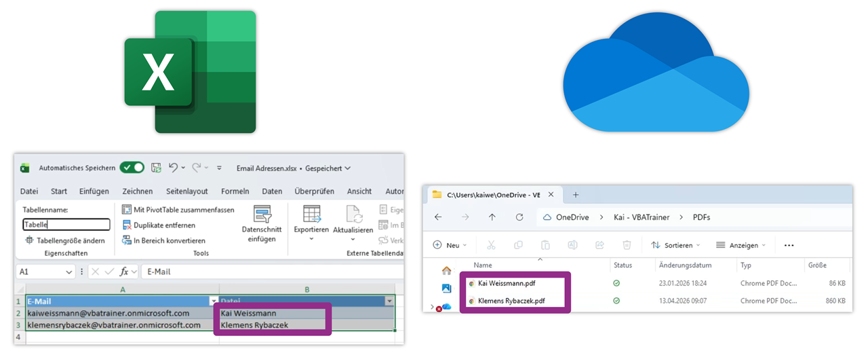868x353 pixels.
Task: Click the Explorer refresh icon
Action: [x=519, y=217]
